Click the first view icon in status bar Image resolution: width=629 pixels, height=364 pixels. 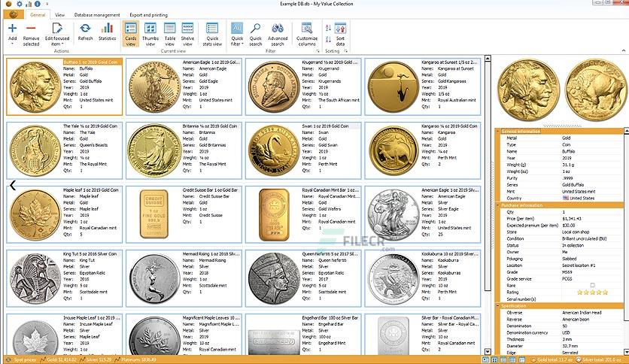[x=485, y=360]
